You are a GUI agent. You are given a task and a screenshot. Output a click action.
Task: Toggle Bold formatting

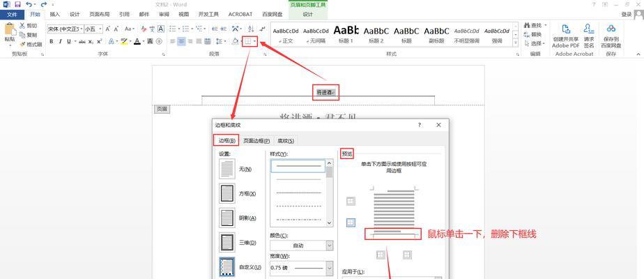pos(52,41)
